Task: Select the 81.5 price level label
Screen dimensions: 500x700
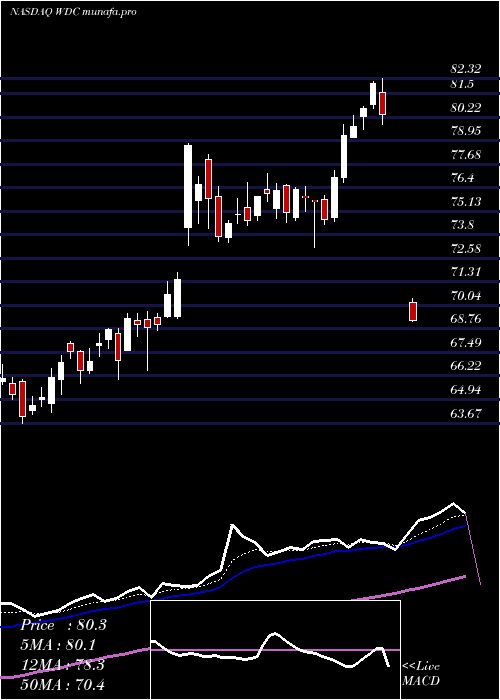Action: pos(462,84)
